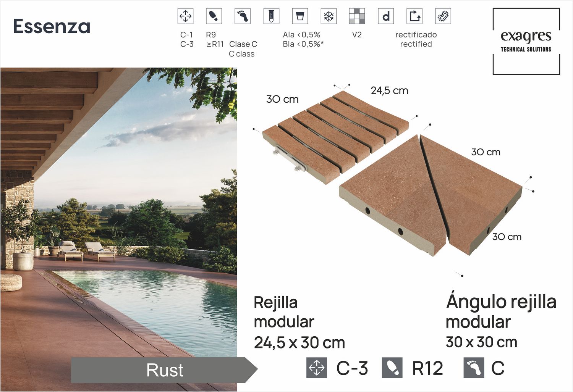This screenshot has width=573, height=392.
Task: Click the grey shoe sole icon beside R12
Action: point(392,368)
